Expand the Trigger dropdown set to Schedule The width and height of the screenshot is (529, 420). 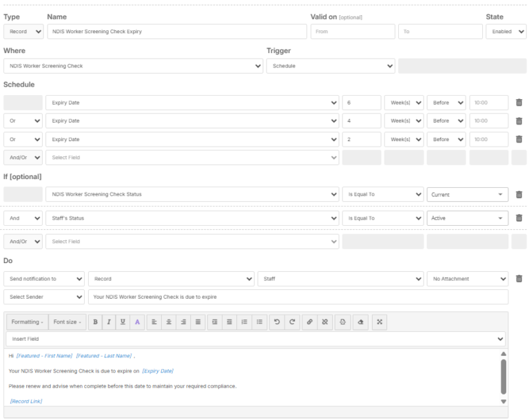point(331,66)
